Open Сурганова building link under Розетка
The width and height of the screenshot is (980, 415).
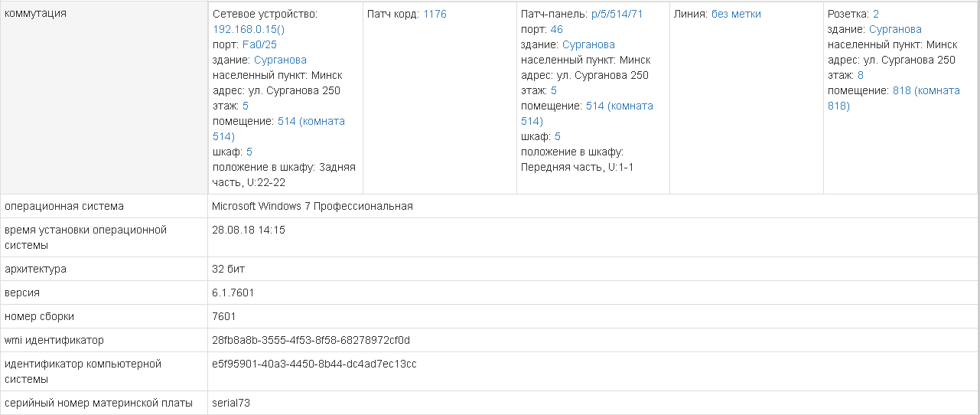click(895, 29)
